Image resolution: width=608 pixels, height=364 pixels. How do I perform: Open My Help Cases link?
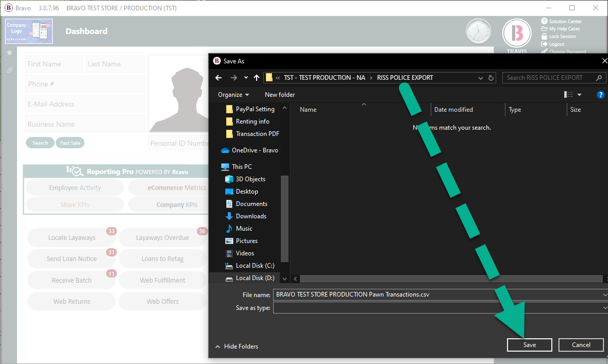point(561,29)
